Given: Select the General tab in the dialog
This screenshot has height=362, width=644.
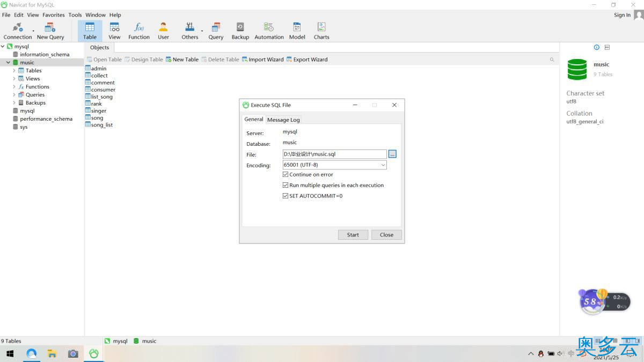Looking at the screenshot, I should (254, 119).
